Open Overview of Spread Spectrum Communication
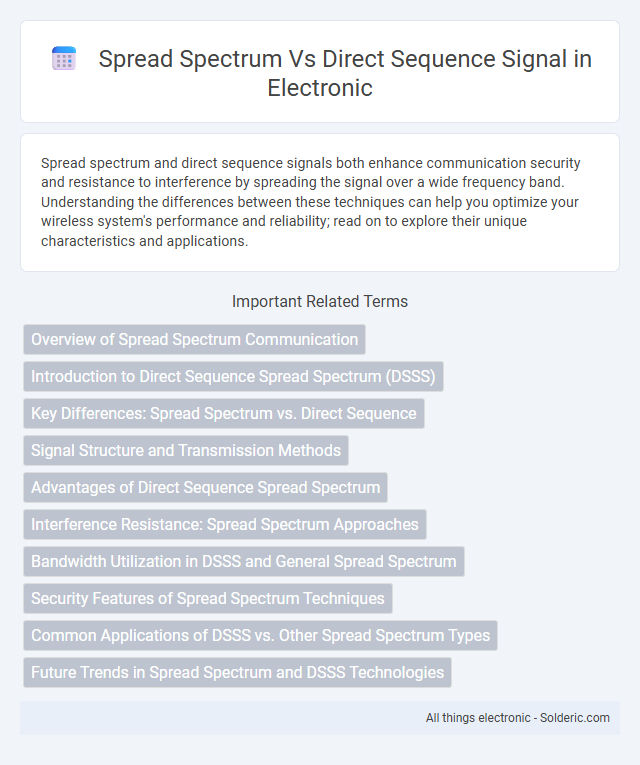640x765 pixels. [194, 340]
